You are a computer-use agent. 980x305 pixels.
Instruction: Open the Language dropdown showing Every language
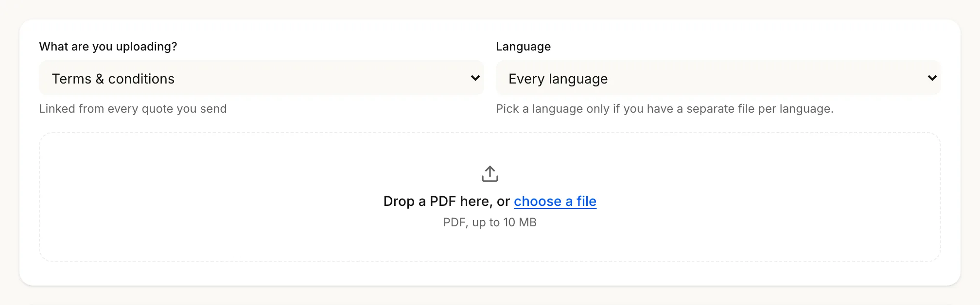pyautogui.click(x=718, y=78)
